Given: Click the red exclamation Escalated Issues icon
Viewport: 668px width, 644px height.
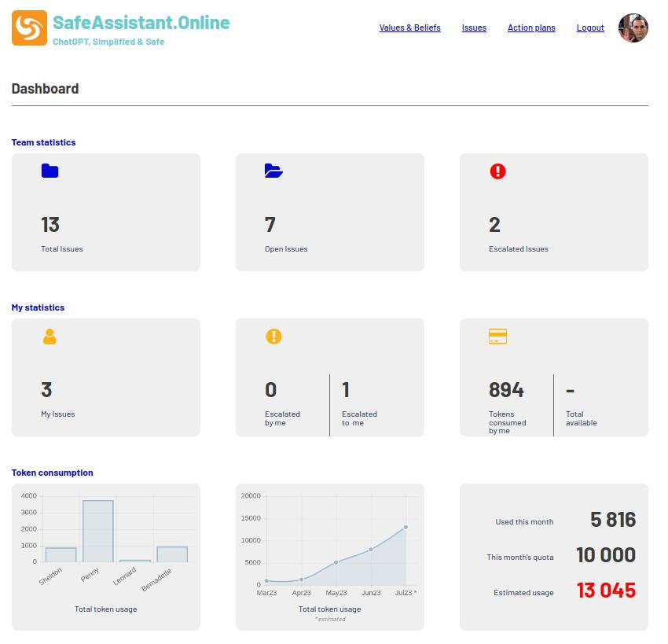Looking at the screenshot, I should pyautogui.click(x=497, y=171).
